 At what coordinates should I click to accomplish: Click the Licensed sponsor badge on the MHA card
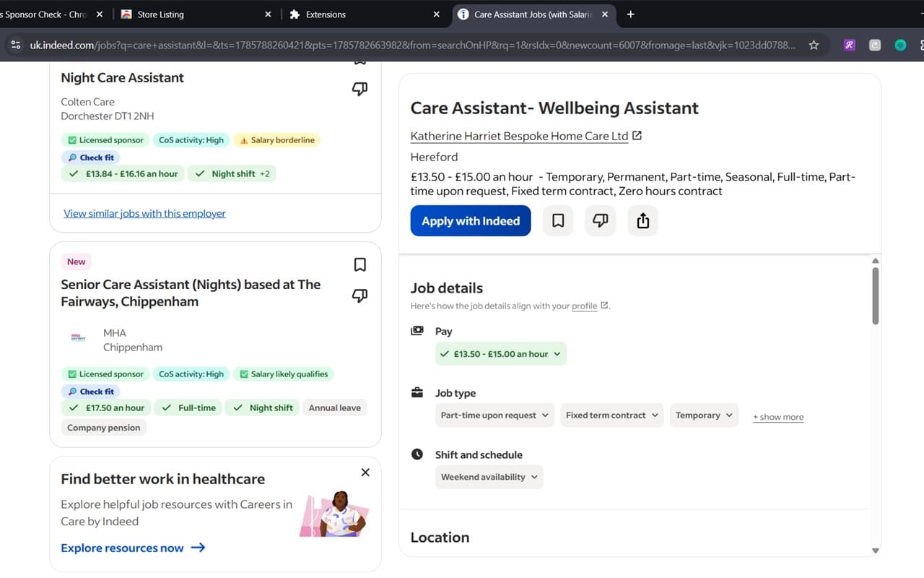point(105,374)
